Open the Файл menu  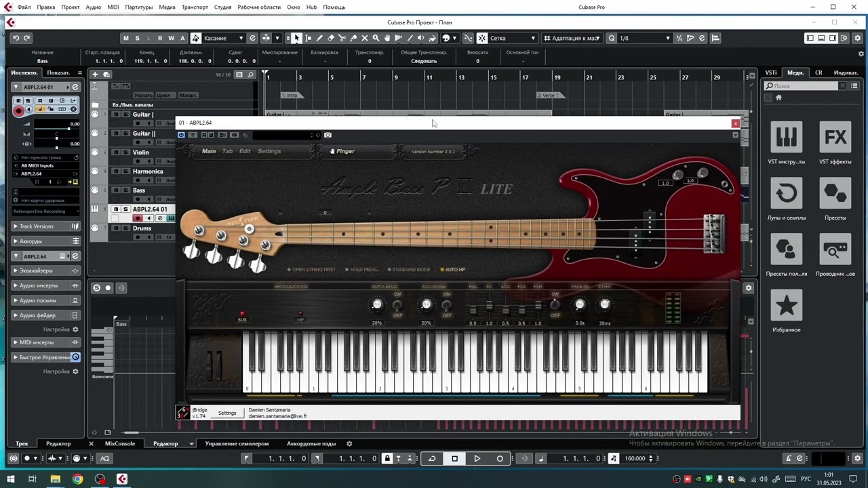coord(24,7)
